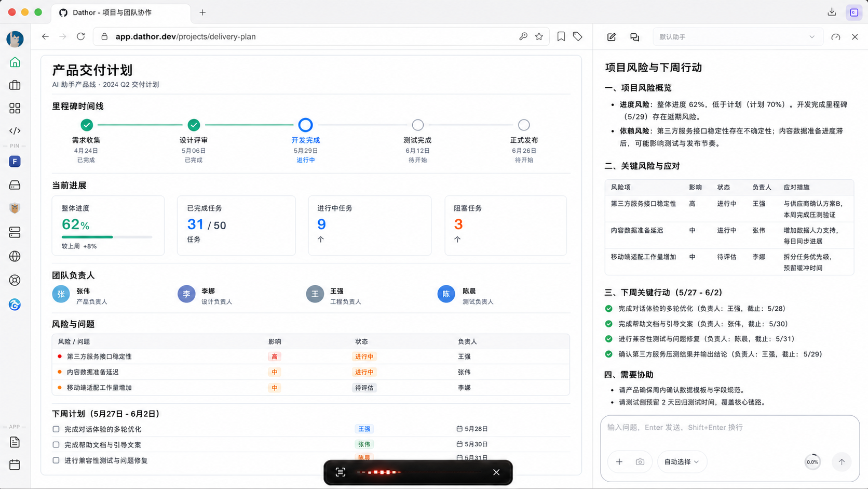The height and width of the screenshot is (489, 868).
Task: Click the plus attachment button in chat input
Action: [619, 461]
